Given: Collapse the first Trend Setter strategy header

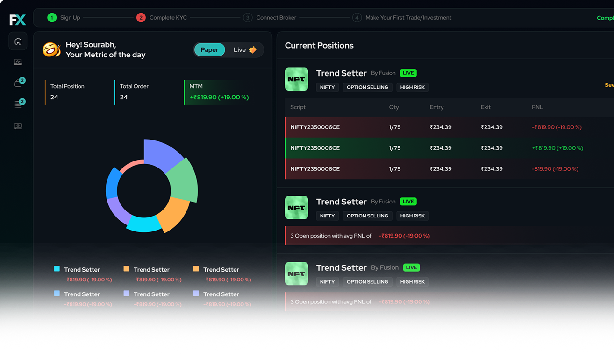Looking at the screenshot, I should pos(341,73).
